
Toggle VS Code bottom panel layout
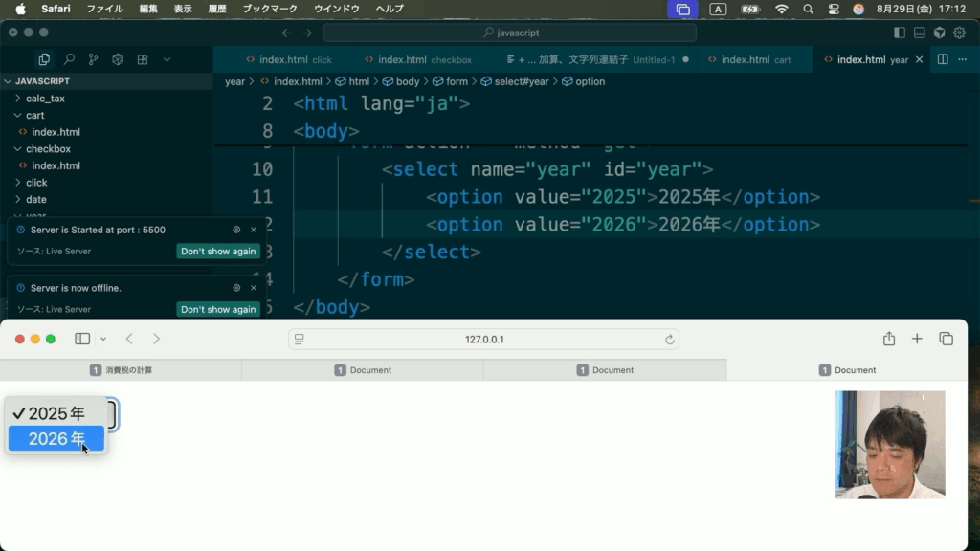point(920,33)
